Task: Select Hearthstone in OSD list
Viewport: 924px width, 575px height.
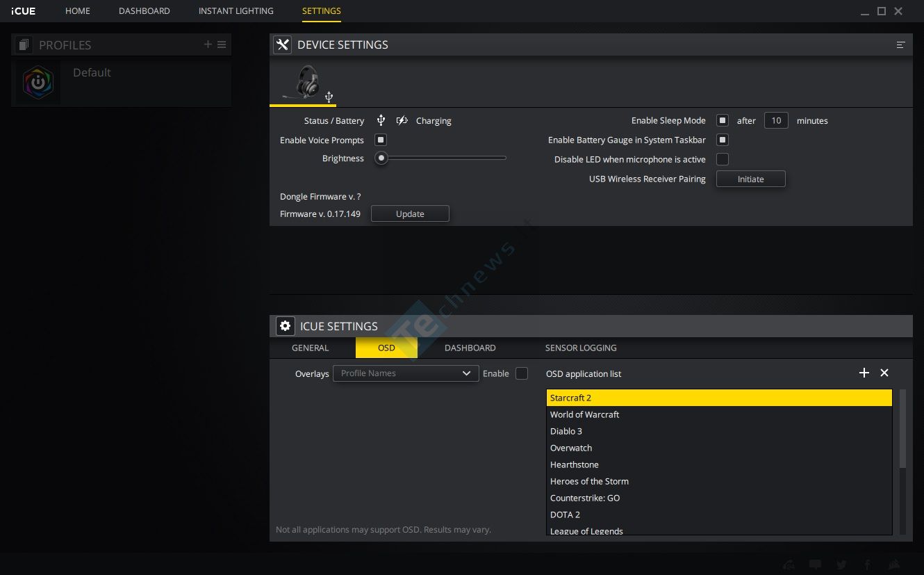Action: tap(719, 464)
